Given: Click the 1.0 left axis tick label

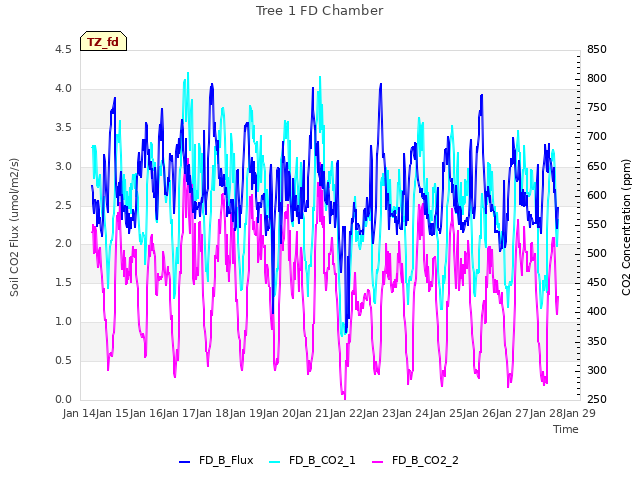Looking at the screenshot, I should coord(63,322).
